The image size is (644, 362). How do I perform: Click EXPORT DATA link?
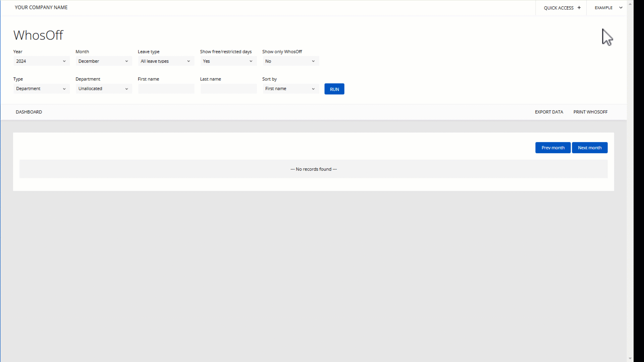tap(549, 112)
